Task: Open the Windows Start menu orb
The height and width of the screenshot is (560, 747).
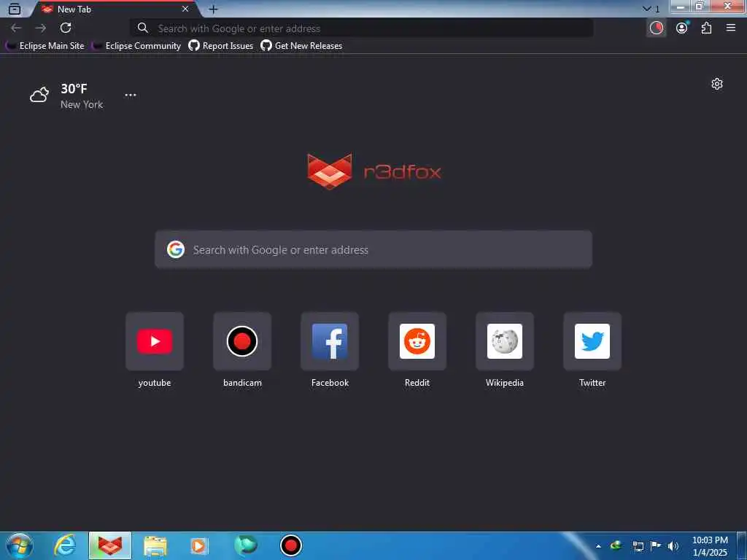Action: [x=19, y=545]
